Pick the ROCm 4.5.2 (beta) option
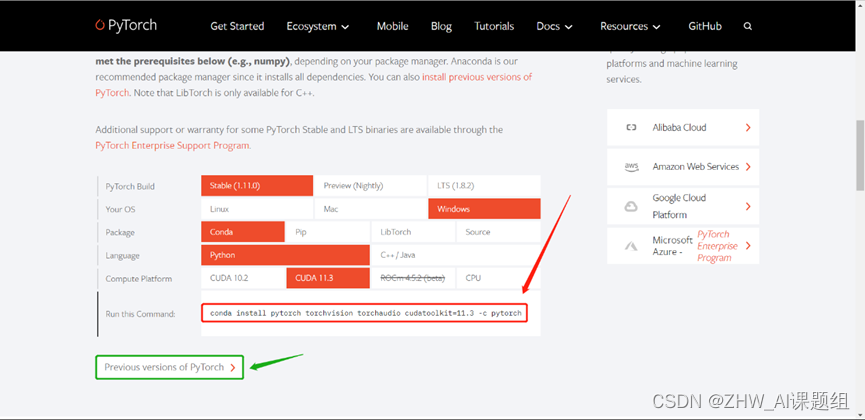 pos(413,278)
